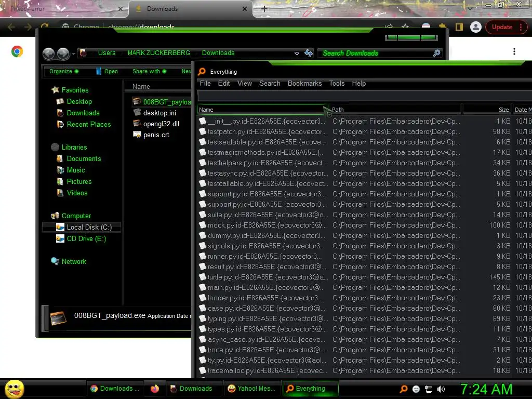532x399 pixels.
Task: Open Bookmarks menu in Everything
Action: point(304,84)
